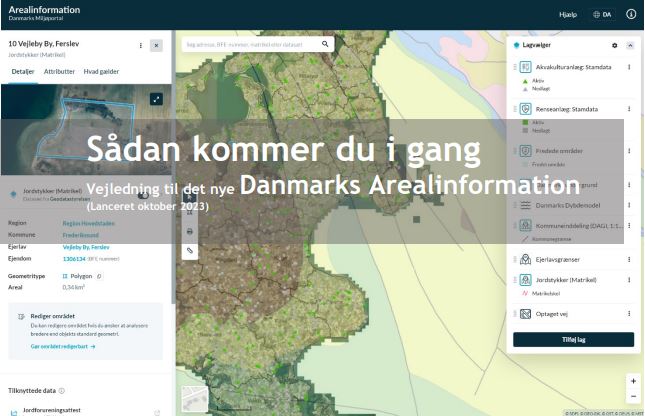
Task: Close the 10 Vejleby By details panel
Action: (156, 45)
